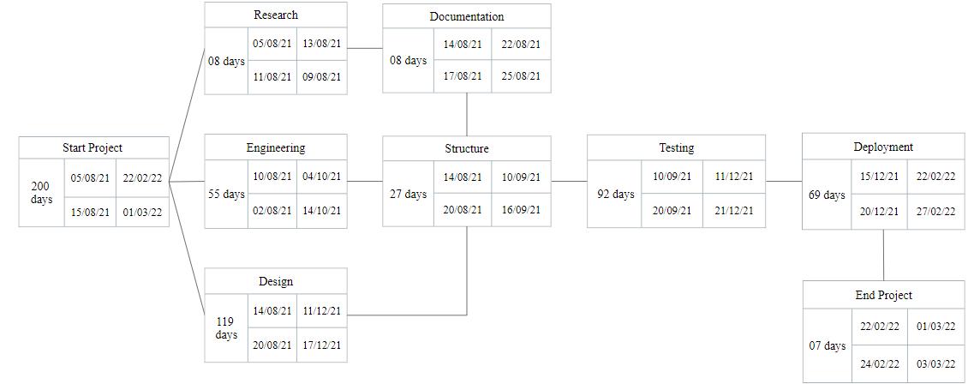Select date 17/12/21 in Design node
The width and height of the screenshot is (980, 390).
click(322, 345)
